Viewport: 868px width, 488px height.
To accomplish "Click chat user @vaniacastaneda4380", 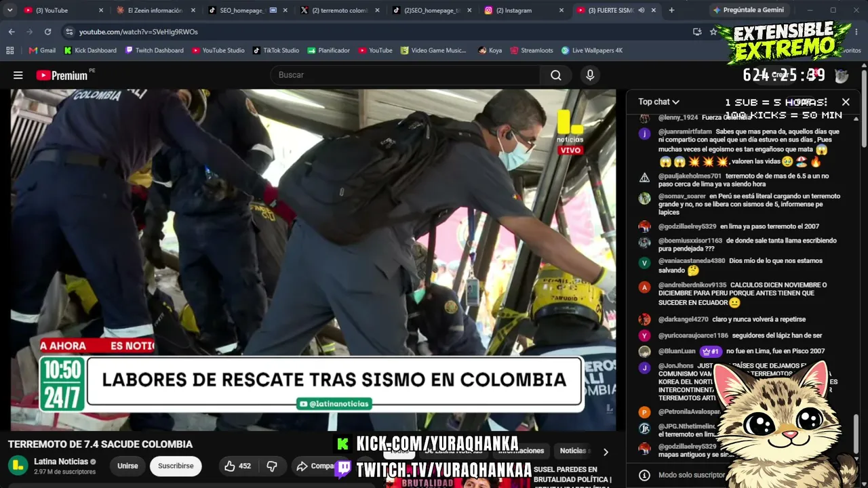I will click(692, 261).
